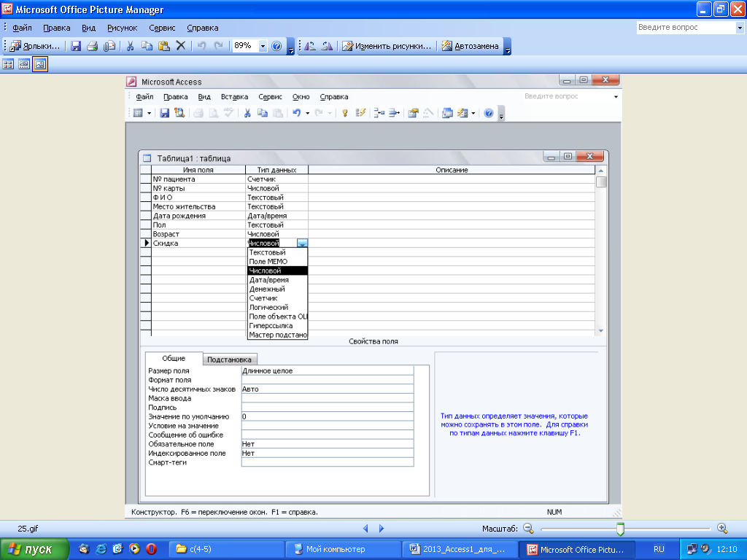Select the Single Picture view icon
This screenshot has height=560, width=747.
click(40, 64)
